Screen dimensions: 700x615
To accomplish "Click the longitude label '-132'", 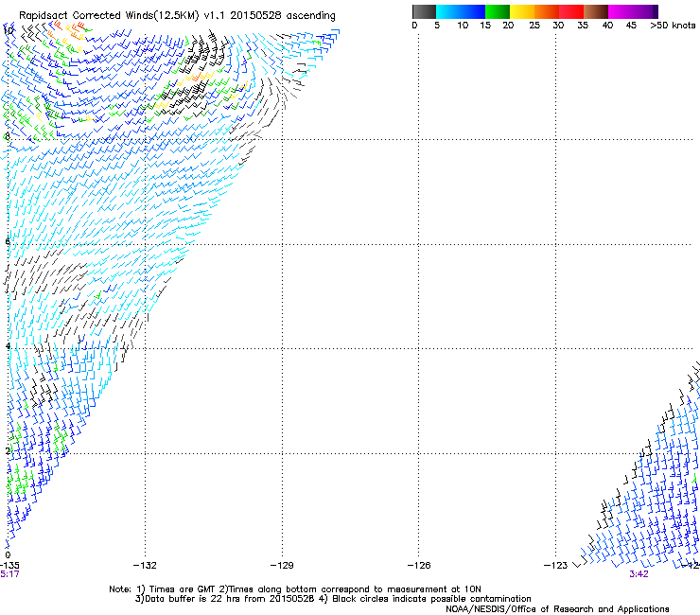I will [145, 566].
